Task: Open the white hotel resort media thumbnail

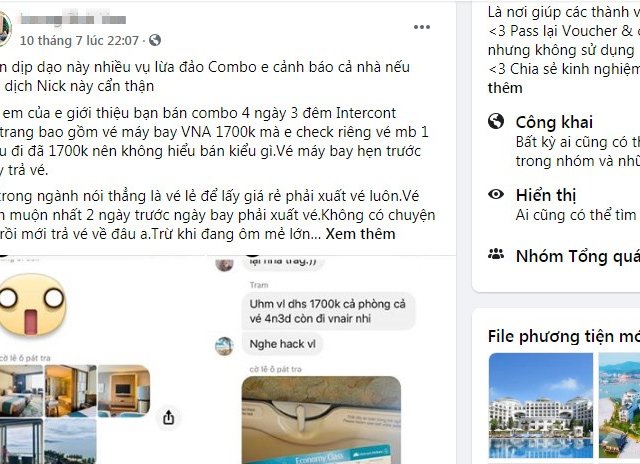Action: (x=541, y=405)
